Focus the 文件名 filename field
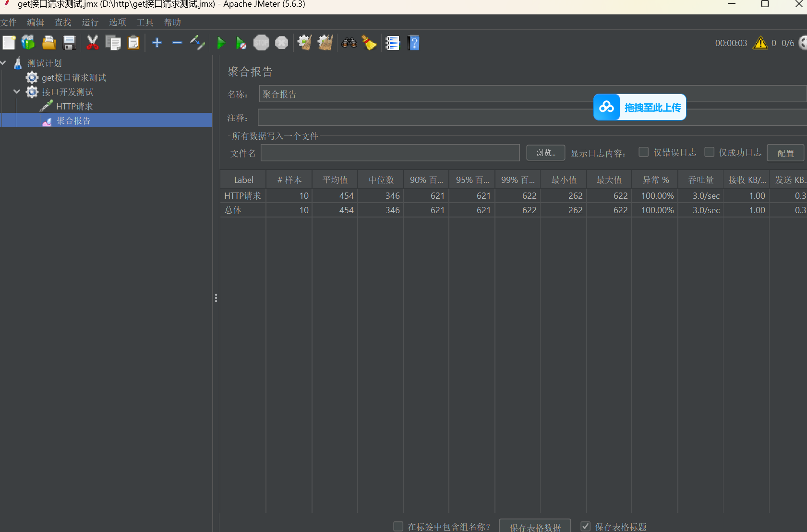Screen dimensions: 807x532 click(390, 153)
